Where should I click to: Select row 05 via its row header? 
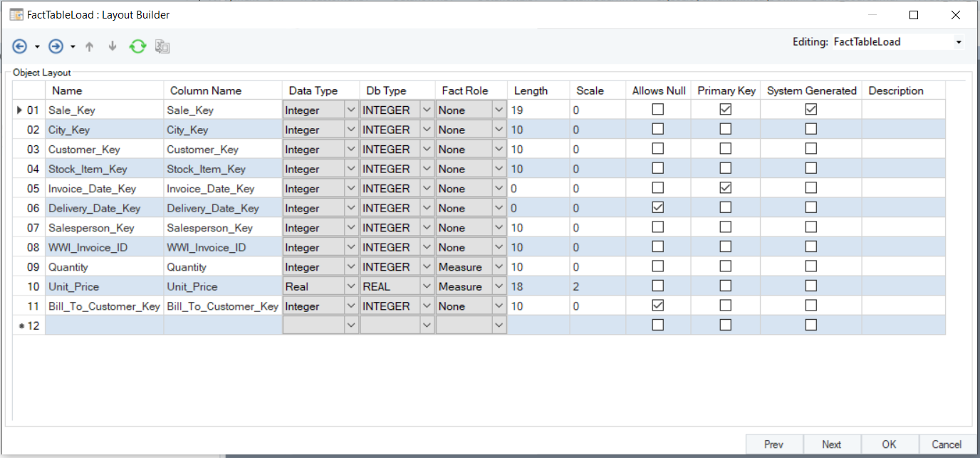pos(28,189)
